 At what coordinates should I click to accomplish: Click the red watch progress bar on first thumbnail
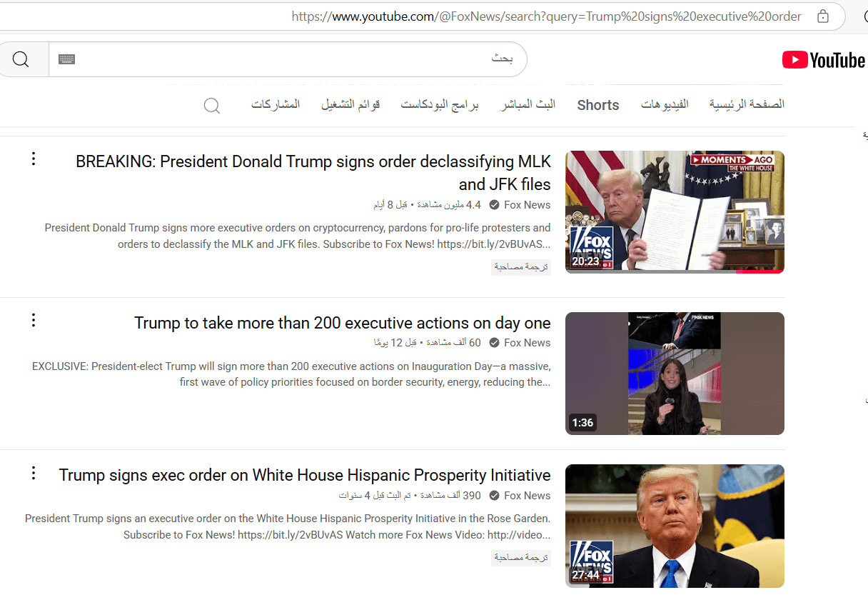(x=759, y=271)
